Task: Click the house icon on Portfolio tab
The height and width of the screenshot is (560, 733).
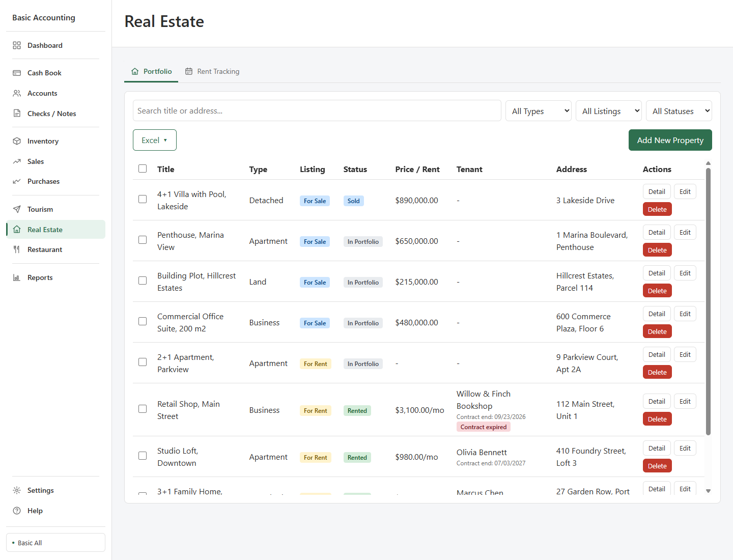Action: pos(135,71)
